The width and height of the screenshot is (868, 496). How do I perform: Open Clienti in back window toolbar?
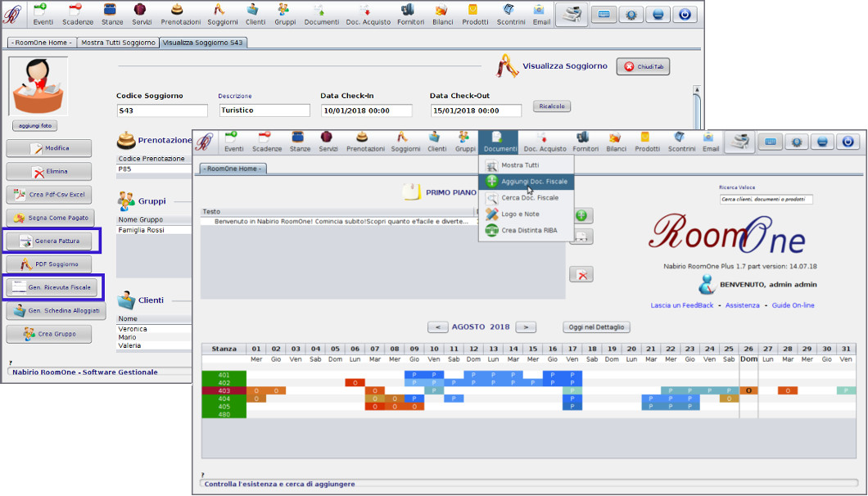(255, 15)
